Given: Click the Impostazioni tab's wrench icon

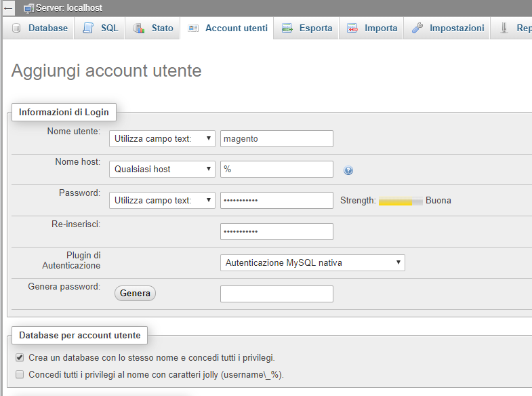Looking at the screenshot, I should pyautogui.click(x=417, y=28).
